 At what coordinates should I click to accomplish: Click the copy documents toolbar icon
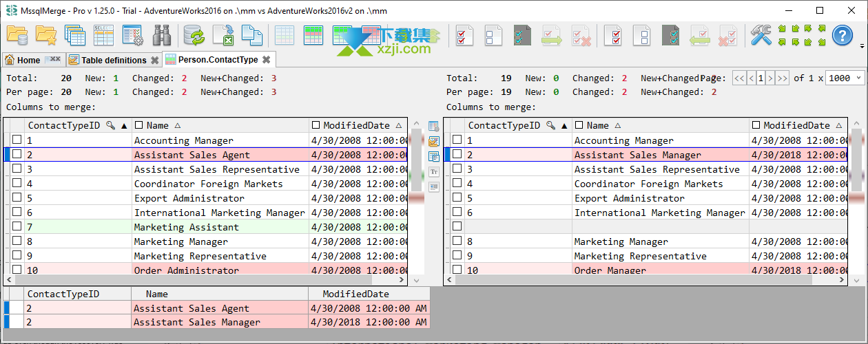pyautogui.click(x=252, y=35)
